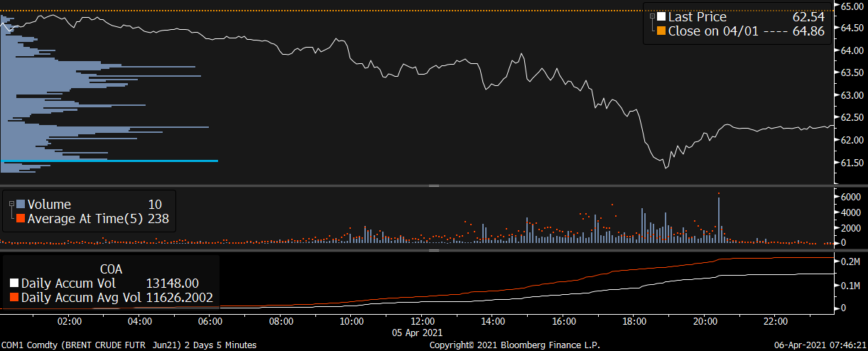
Task: Click the 61.50 price axis label
Action: [x=852, y=163]
